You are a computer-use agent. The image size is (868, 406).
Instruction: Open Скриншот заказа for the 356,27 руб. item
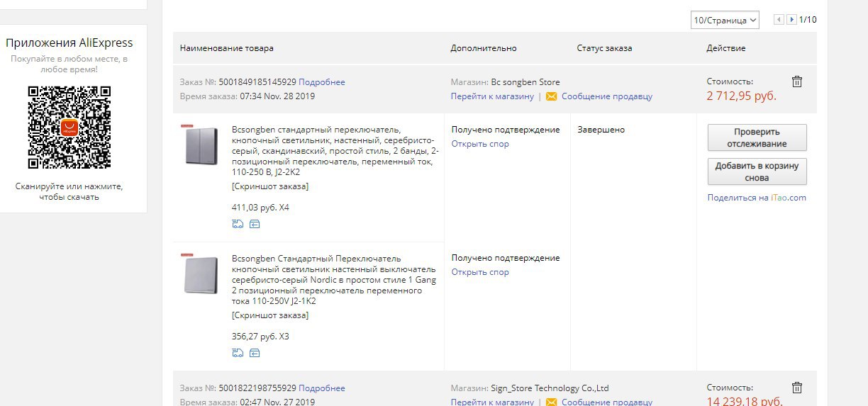tap(270, 315)
